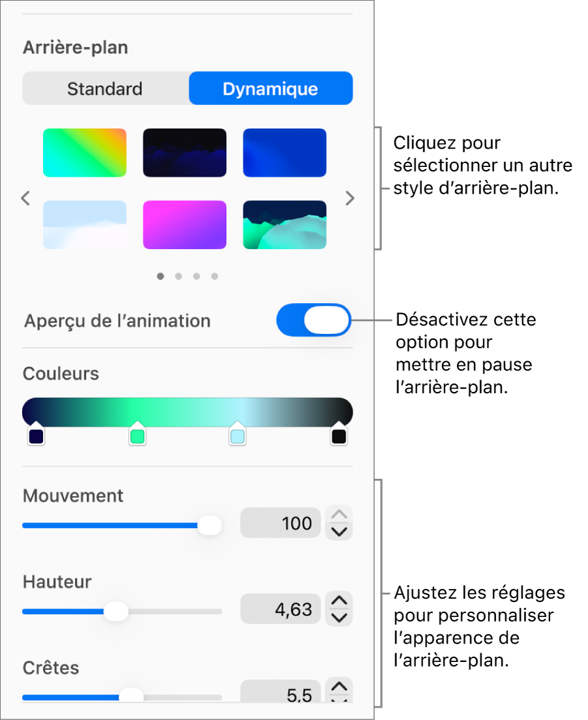Select the Dynamique background tab
Viewport: 588px width, 720px height.
(271, 89)
